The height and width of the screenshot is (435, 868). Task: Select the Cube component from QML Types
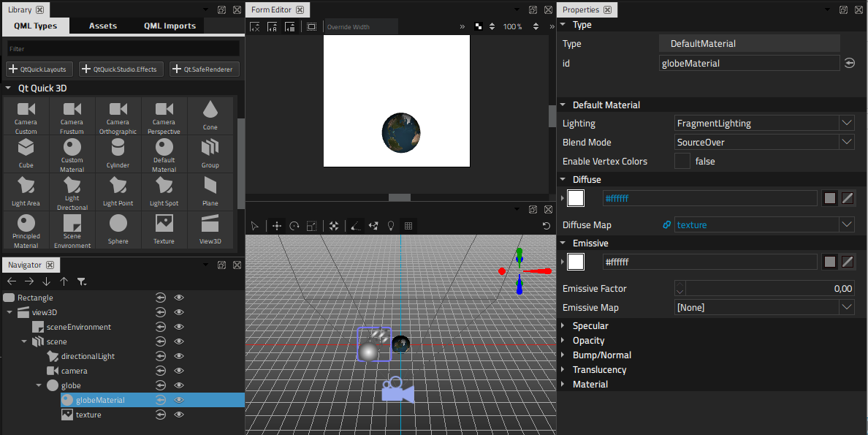point(26,154)
